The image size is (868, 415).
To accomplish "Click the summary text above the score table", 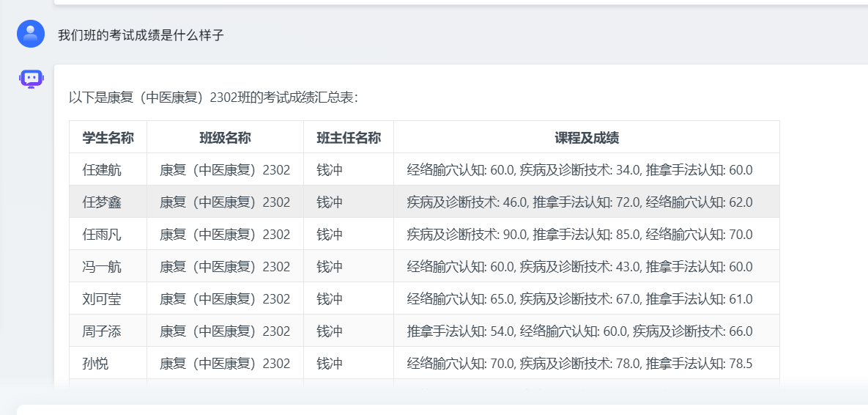I will pos(213,98).
